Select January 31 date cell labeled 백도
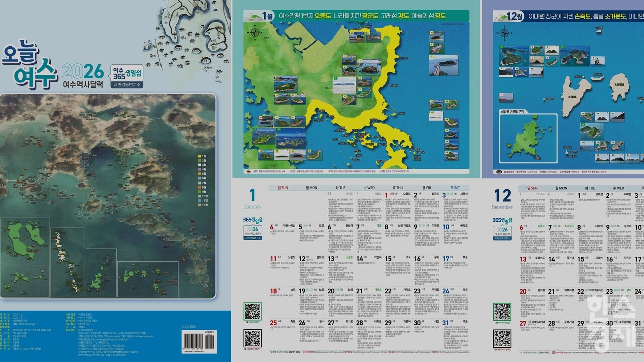644x362 pixels. coord(455,322)
